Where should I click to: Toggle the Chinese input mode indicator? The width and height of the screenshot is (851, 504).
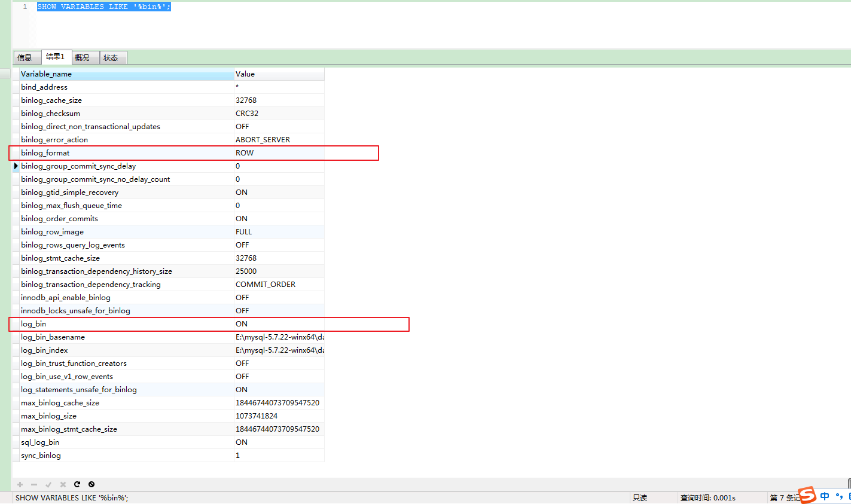(x=825, y=496)
